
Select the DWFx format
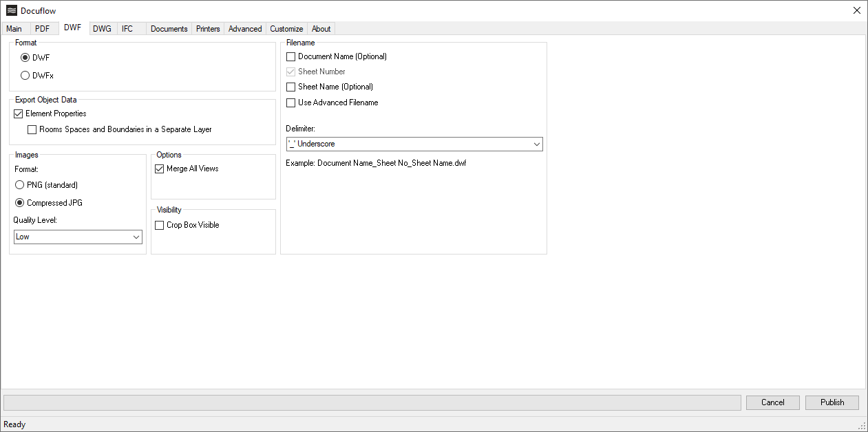click(x=25, y=75)
